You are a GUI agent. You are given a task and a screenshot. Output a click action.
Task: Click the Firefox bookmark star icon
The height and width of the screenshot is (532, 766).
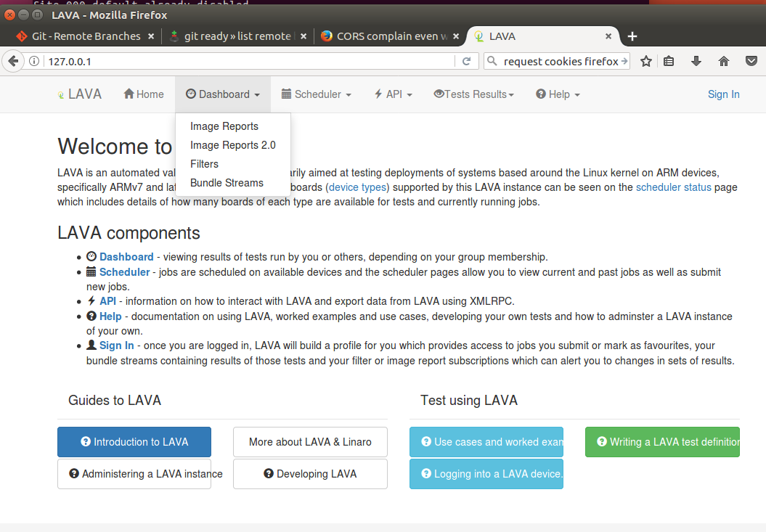pos(645,62)
